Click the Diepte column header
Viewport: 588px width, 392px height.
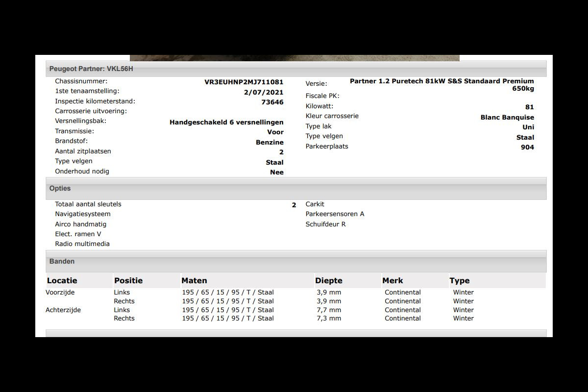pyautogui.click(x=329, y=281)
